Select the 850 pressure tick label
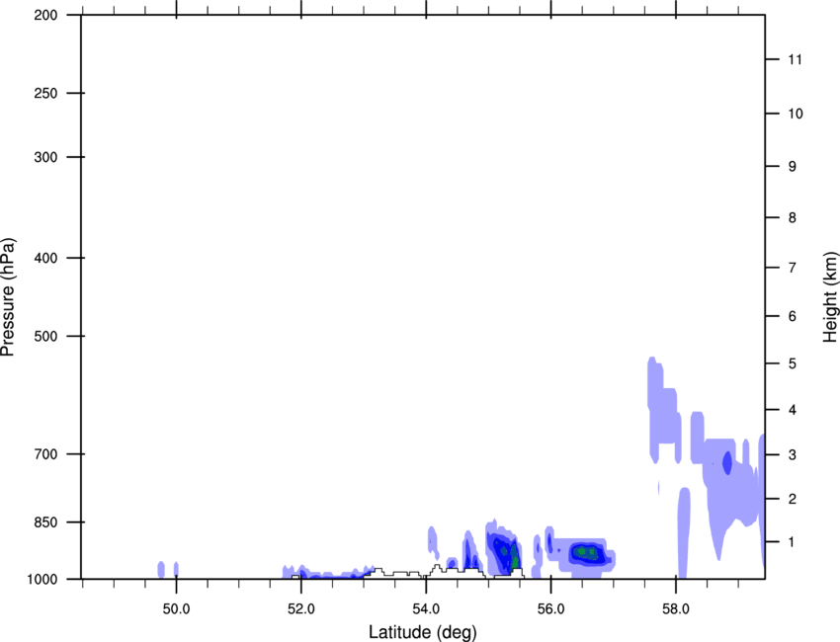 45,522
